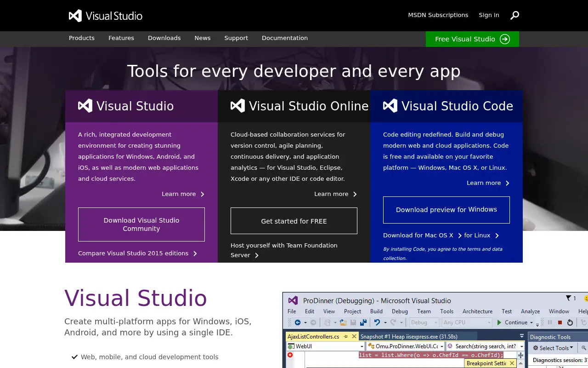This screenshot has width=588, height=368.
Task: Click the Undo icon in ProDinner toolbar
Action: (377, 322)
